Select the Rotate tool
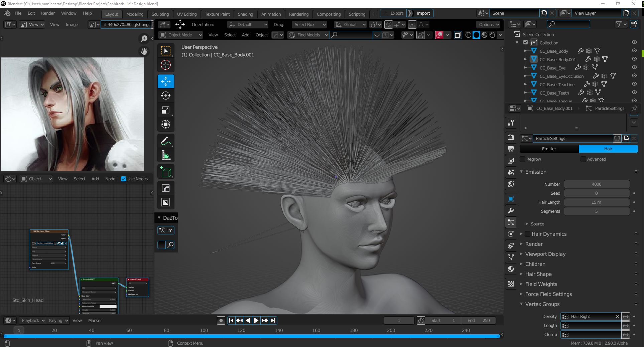The height and width of the screenshot is (347, 644). 166,96
